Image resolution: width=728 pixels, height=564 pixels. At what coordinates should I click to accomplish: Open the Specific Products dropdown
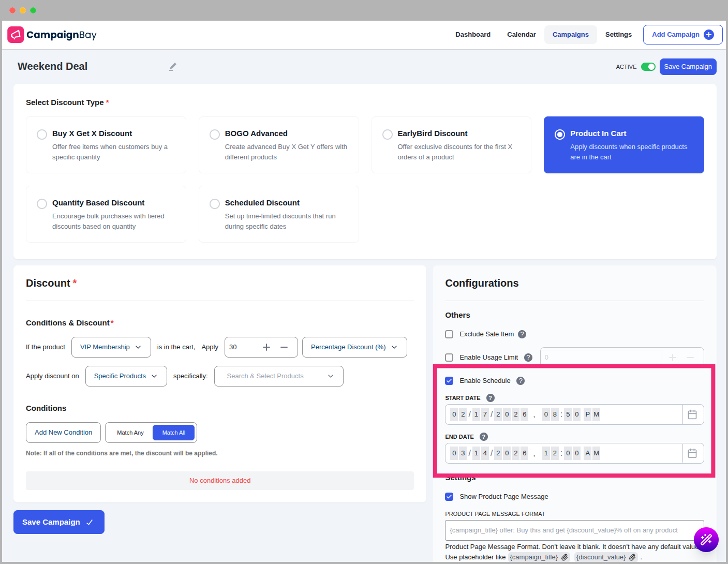pyautogui.click(x=126, y=376)
